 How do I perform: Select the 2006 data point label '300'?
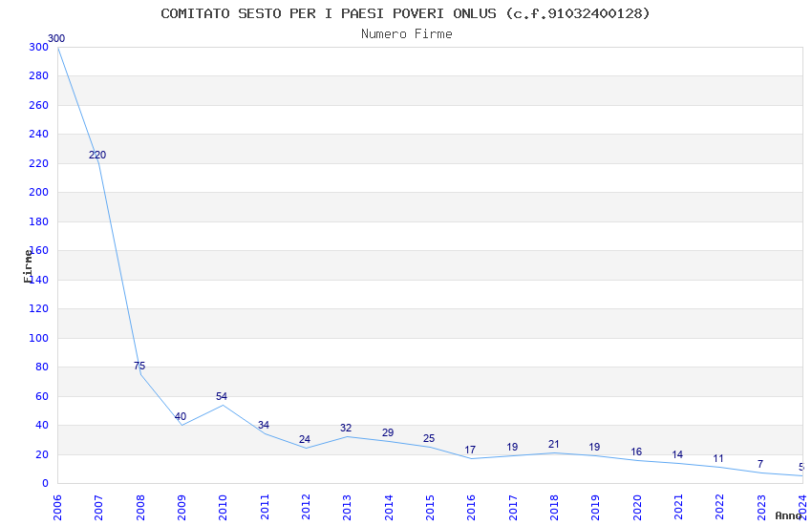pyautogui.click(x=56, y=38)
